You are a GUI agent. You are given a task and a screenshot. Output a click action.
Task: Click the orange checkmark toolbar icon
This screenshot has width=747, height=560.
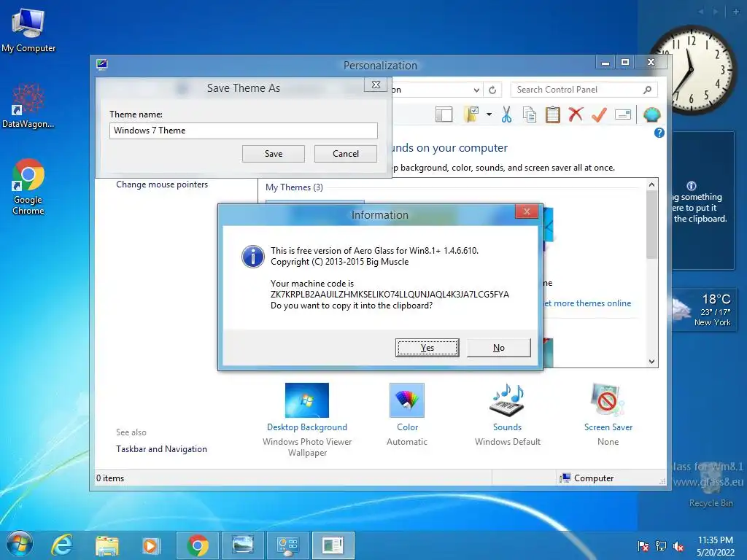click(599, 114)
